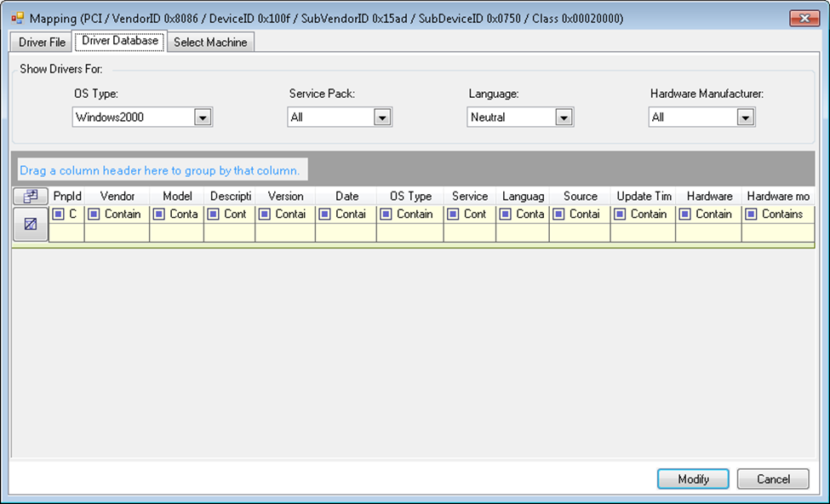The image size is (830, 504).
Task: Click the column chooser icon button
Action: [x=30, y=197]
